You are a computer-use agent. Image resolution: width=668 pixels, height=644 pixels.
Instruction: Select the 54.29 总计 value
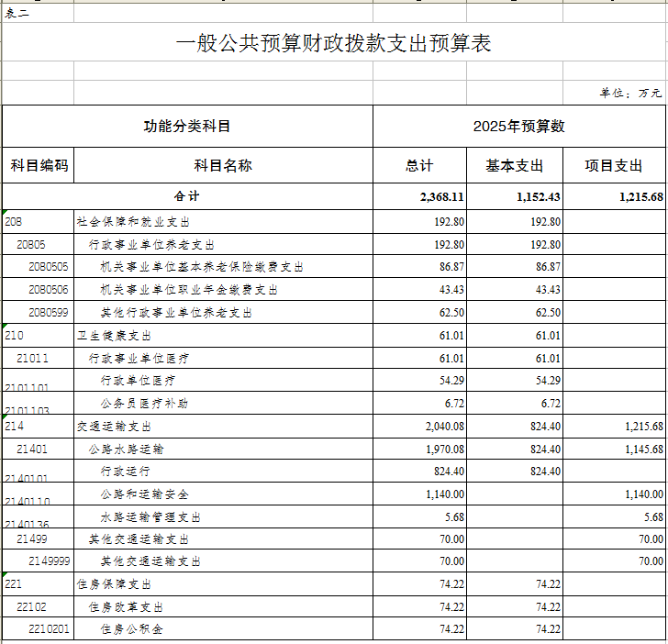click(419, 381)
